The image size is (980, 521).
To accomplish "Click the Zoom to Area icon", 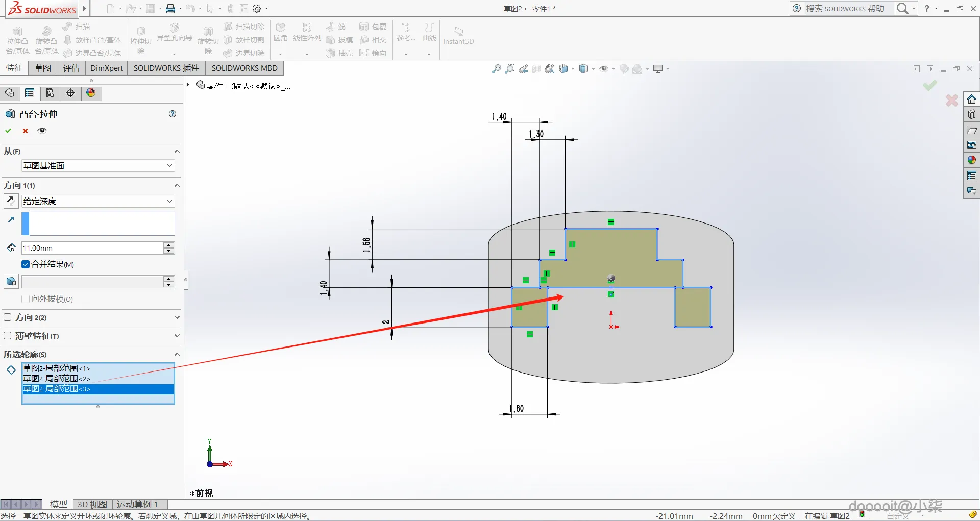I will pyautogui.click(x=509, y=69).
